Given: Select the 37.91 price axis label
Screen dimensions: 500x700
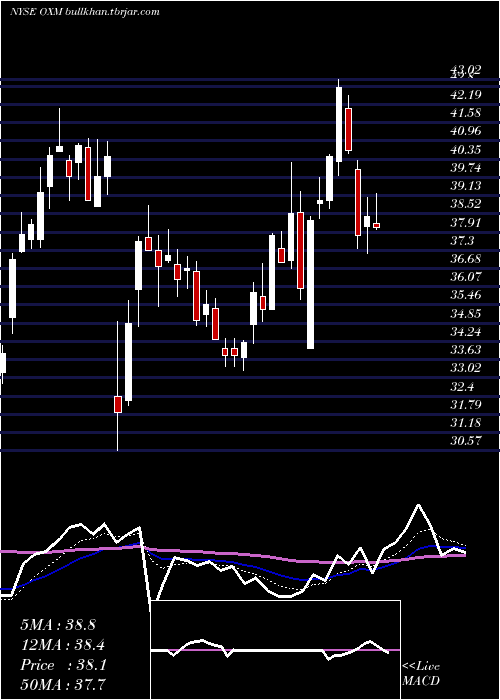Looking at the screenshot, I should [465, 222].
